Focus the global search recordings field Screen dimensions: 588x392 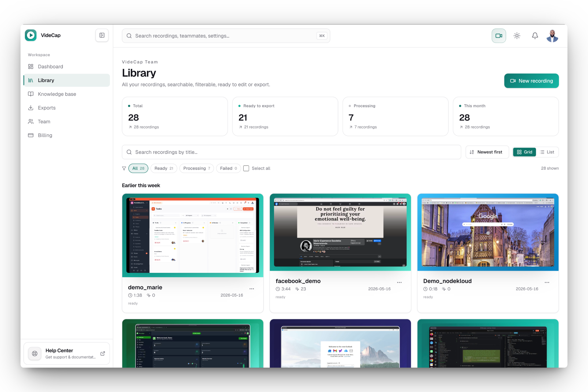tap(226, 36)
